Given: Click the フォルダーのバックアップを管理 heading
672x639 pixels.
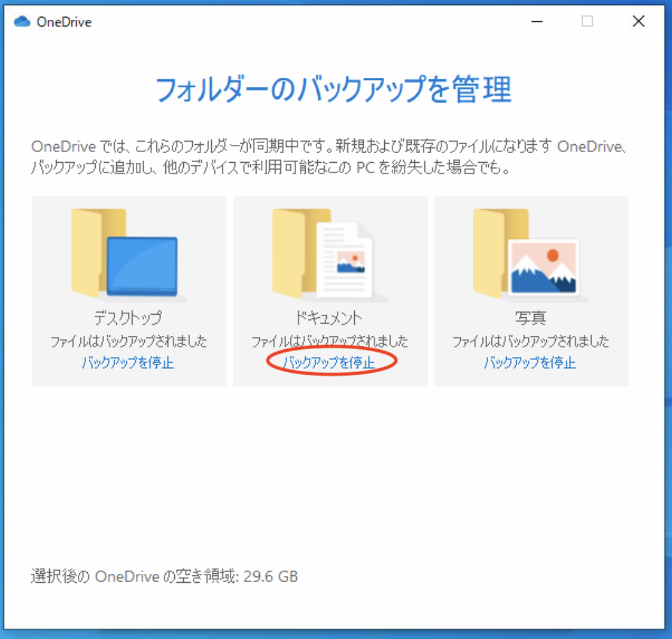Looking at the screenshot, I should coord(336,91).
